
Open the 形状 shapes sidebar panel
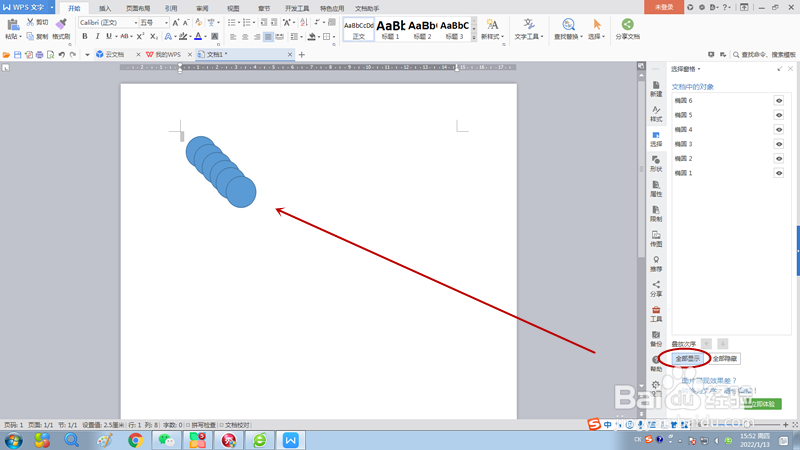(x=656, y=164)
